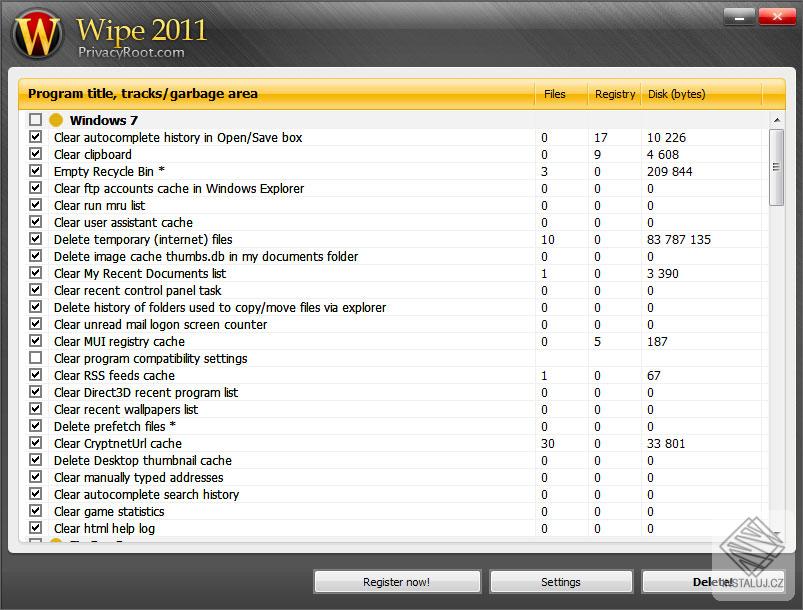The image size is (803, 610).
Task: Uncheck Delete temporary (internet) files checkbox
Action: coord(35,239)
